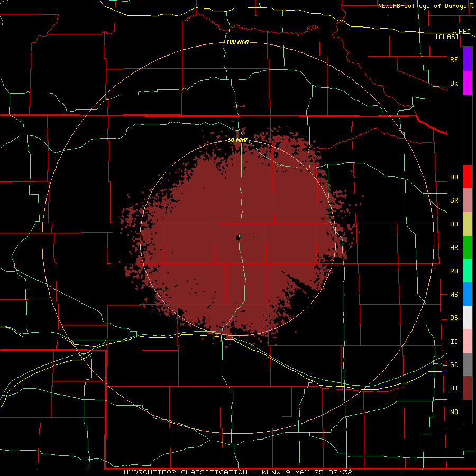Click the GC legend label

(x=454, y=365)
